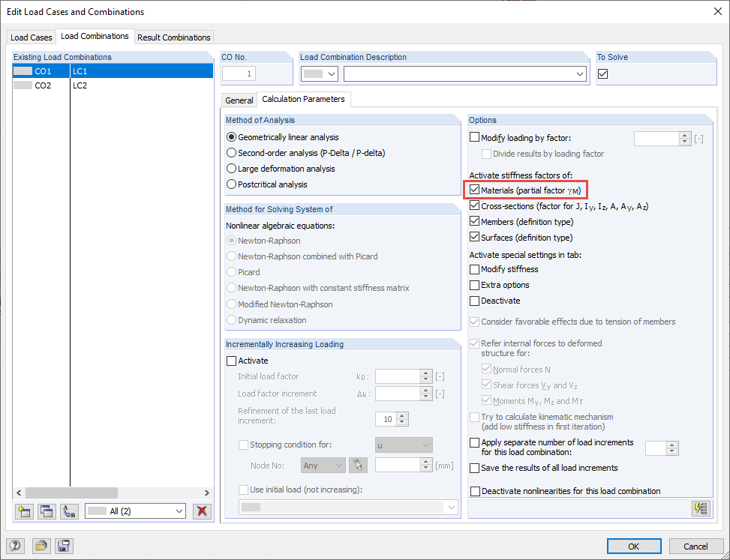Click the default calculation parameters icon
This screenshot has height=560, width=730.
pos(701,508)
